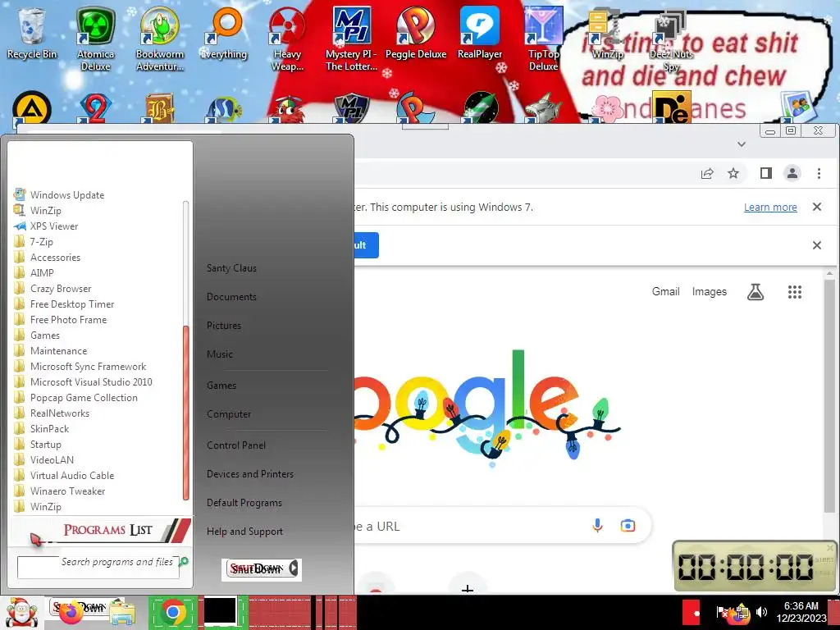Open Default Programs in Start menu
Viewport: 840px width, 630px height.
coord(244,503)
